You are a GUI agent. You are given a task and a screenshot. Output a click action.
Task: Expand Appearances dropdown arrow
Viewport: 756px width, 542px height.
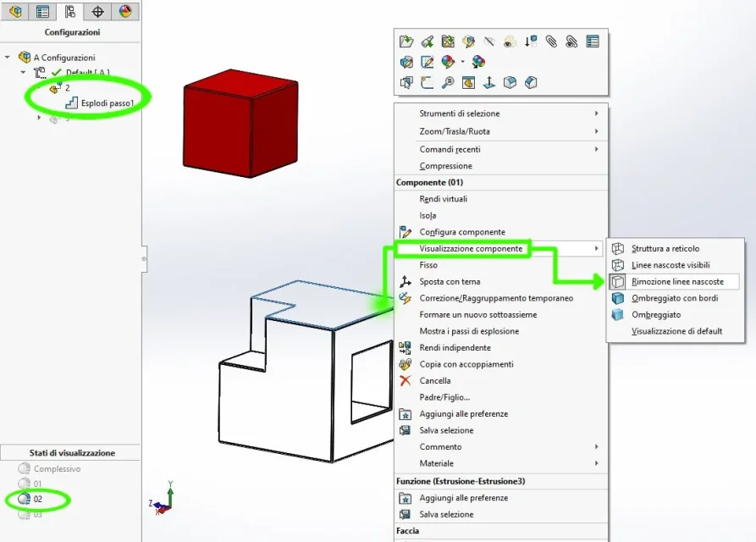click(462, 62)
